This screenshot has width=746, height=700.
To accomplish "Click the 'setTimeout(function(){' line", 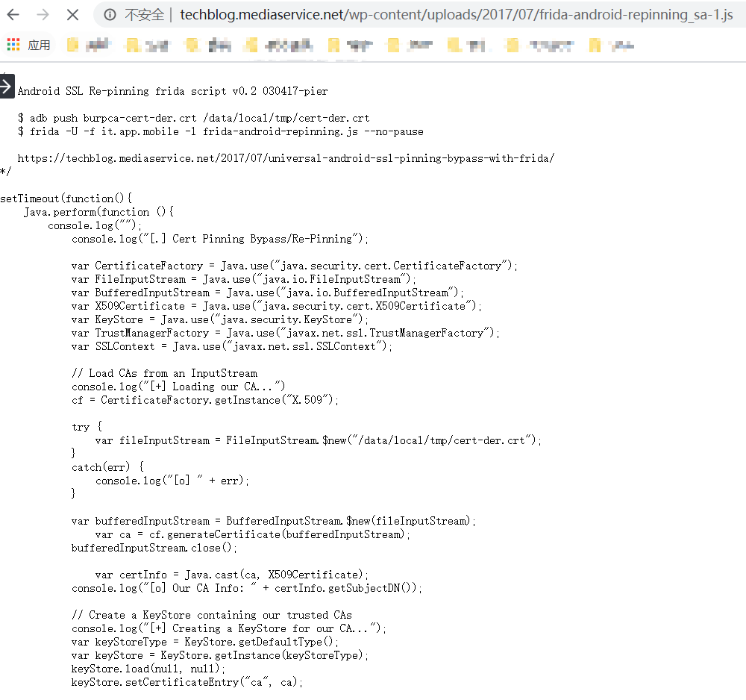I will pyautogui.click(x=66, y=199).
